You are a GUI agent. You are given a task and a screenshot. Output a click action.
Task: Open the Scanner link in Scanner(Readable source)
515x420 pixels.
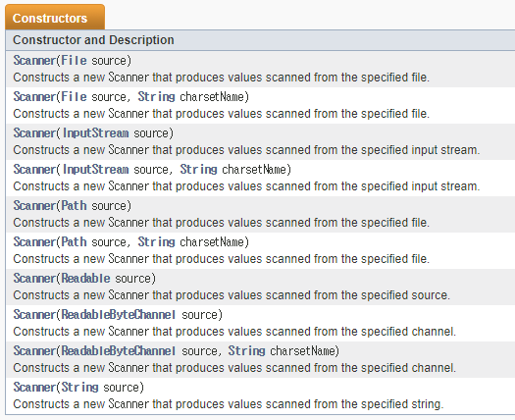pyautogui.click(x=34, y=279)
